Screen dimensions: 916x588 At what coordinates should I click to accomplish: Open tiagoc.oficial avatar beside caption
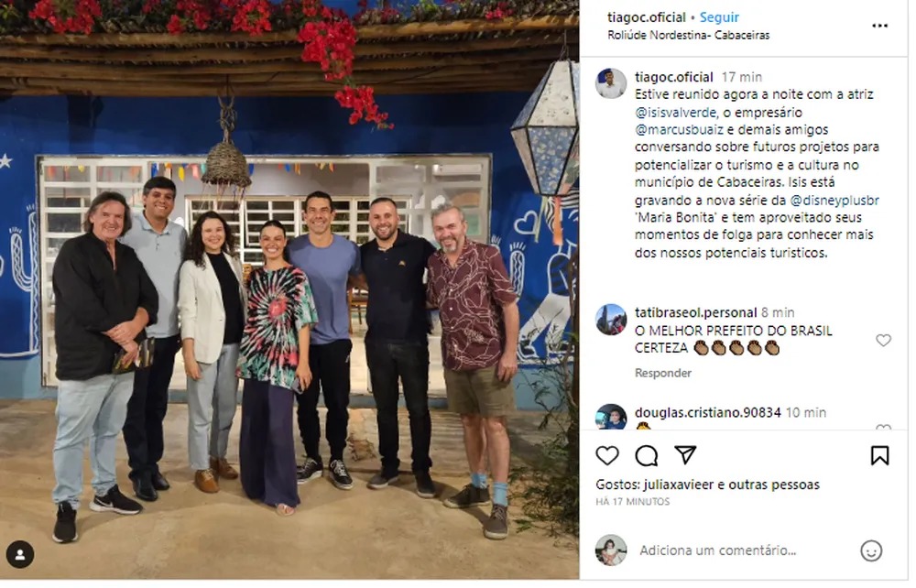tap(611, 83)
